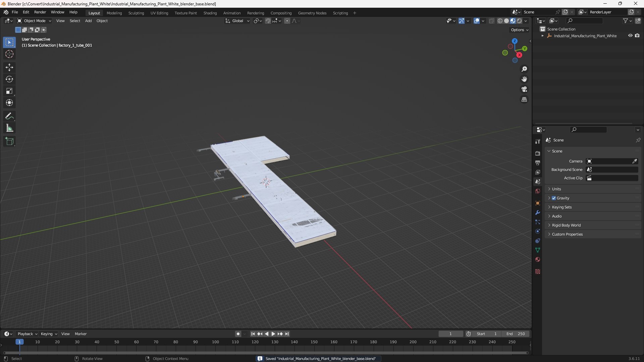This screenshot has height=362, width=644.
Task: Open the Modifiers wrench properties tab
Action: pos(538,213)
